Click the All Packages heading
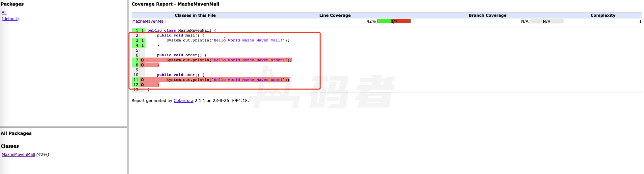This screenshot has height=174, width=644. click(x=16, y=133)
